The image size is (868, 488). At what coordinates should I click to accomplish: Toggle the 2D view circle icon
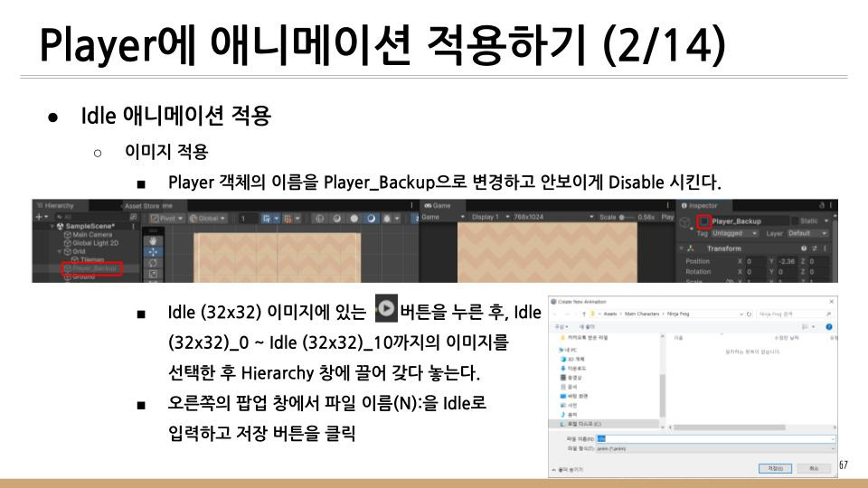coord(336,219)
